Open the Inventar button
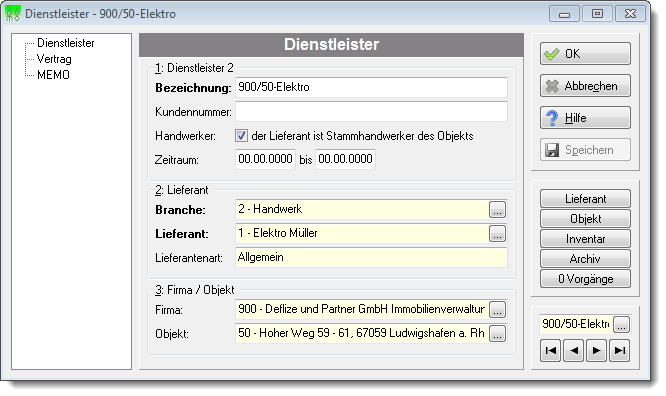 (585, 238)
